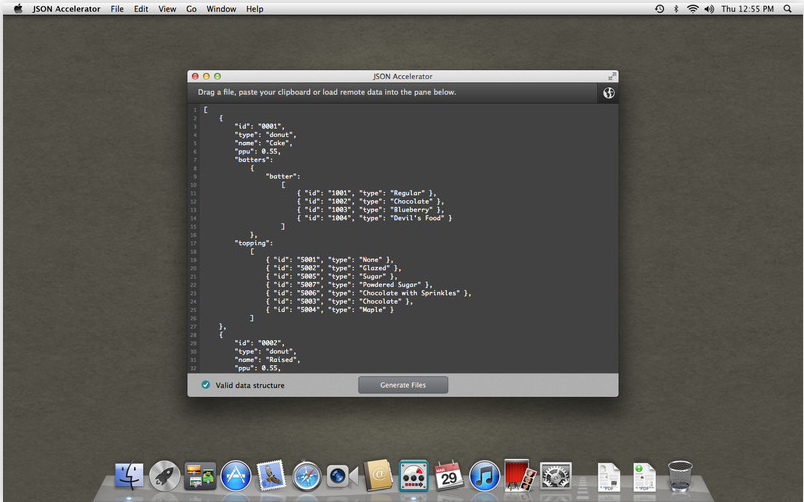Open the Edit menu
Screen dimensions: 804x502
pyautogui.click(x=141, y=9)
